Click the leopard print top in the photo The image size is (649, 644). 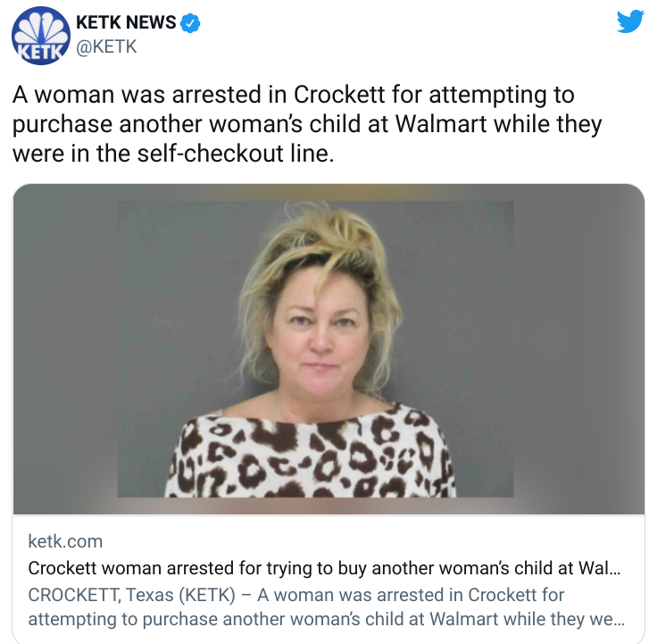(311, 454)
